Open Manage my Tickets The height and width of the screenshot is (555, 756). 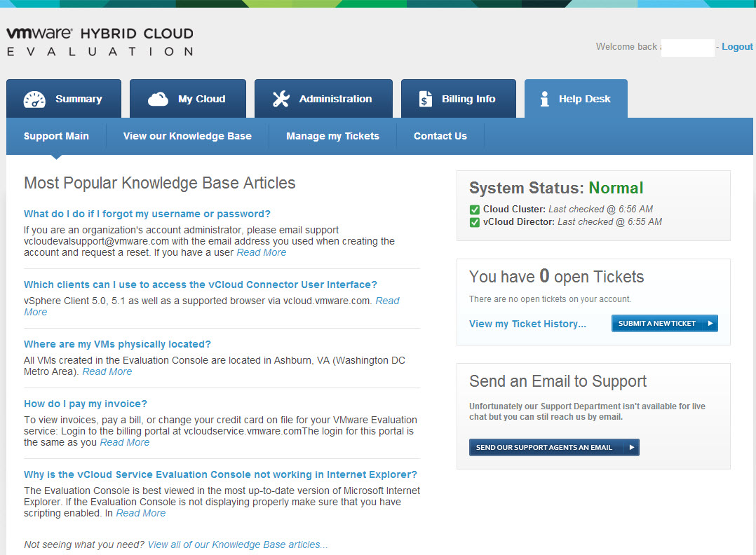pyautogui.click(x=332, y=137)
